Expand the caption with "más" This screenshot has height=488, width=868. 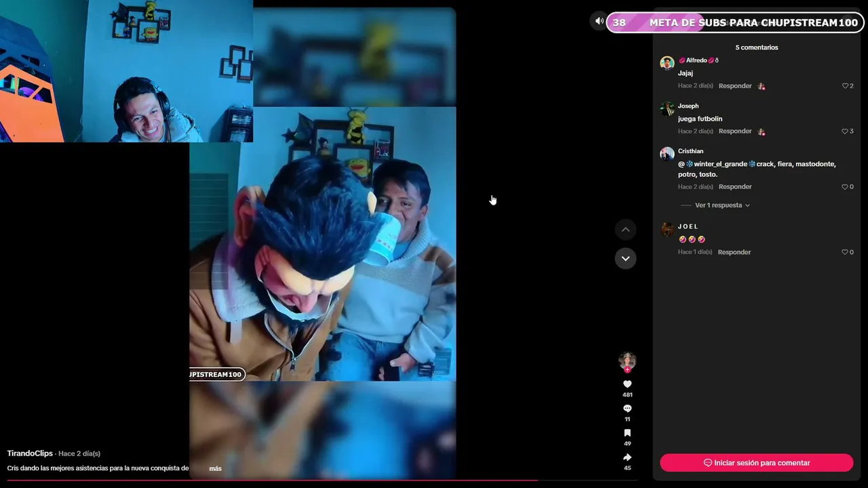[x=216, y=468]
